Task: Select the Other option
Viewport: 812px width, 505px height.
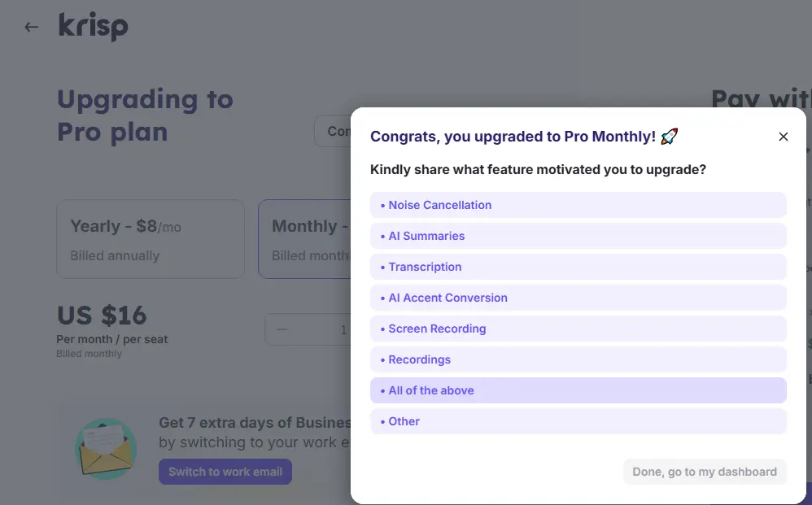Action: [x=578, y=421]
